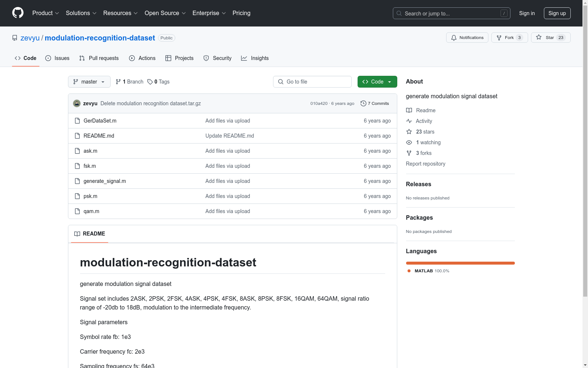Click the page vertical scrollbar
588x368 pixels.
coord(585,151)
